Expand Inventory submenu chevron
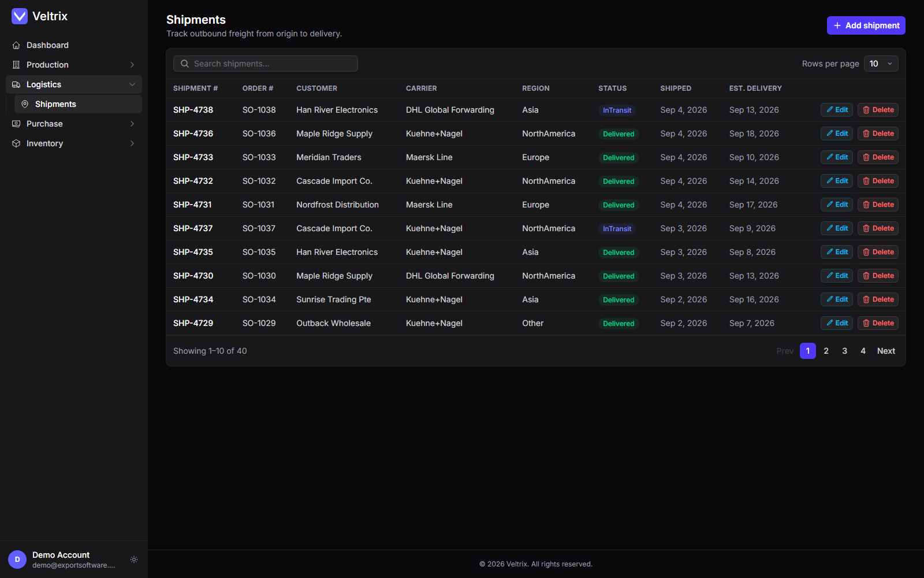924x578 pixels. coord(132,143)
